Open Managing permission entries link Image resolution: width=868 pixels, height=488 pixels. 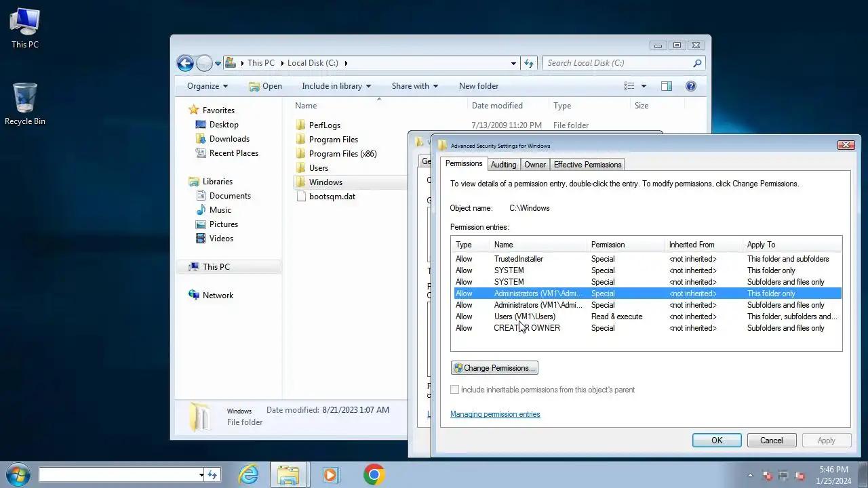(x=495, y=414)
